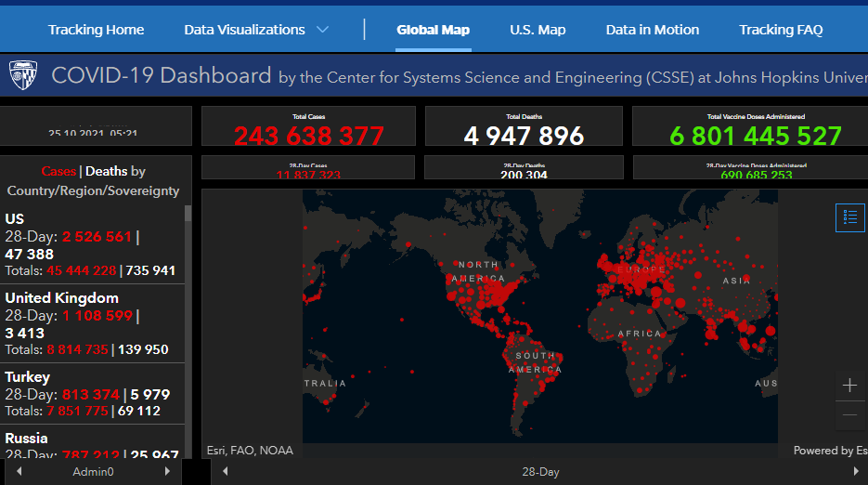The image size is (868, 485).
Task: Open Data Visualizations menu
Action: tap(245, 30)
